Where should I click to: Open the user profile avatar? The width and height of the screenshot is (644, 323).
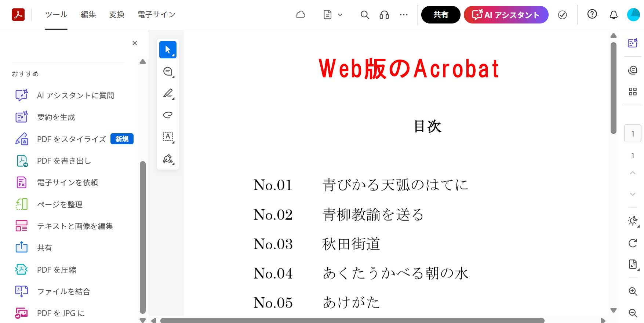tap(634, 15)
